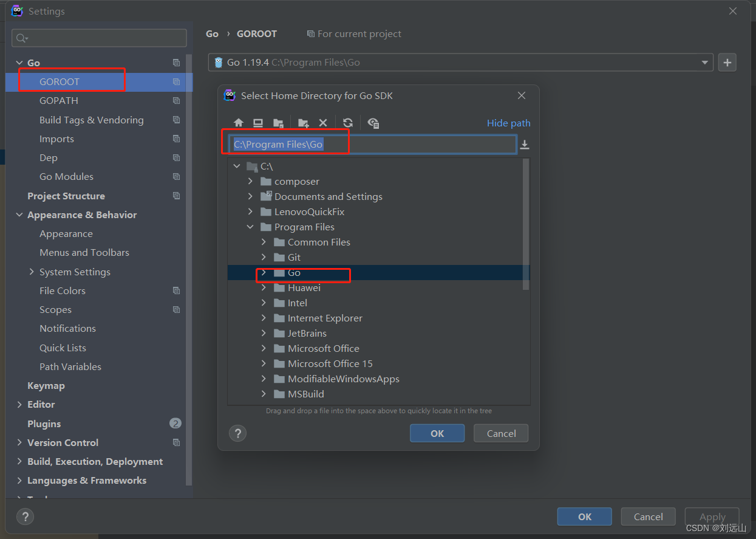Screen dimensions: 756x539
Task: Jump to the project directory icon
Action: tap(278, 123)
